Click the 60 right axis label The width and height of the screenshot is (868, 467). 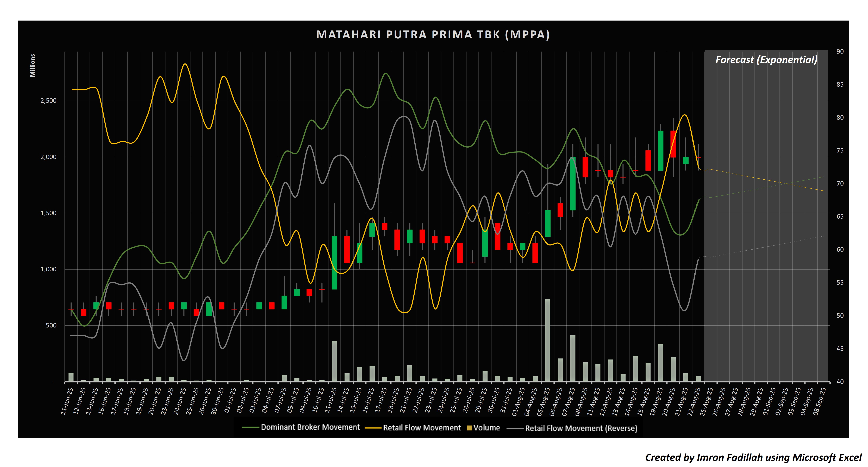pos(840,249)
